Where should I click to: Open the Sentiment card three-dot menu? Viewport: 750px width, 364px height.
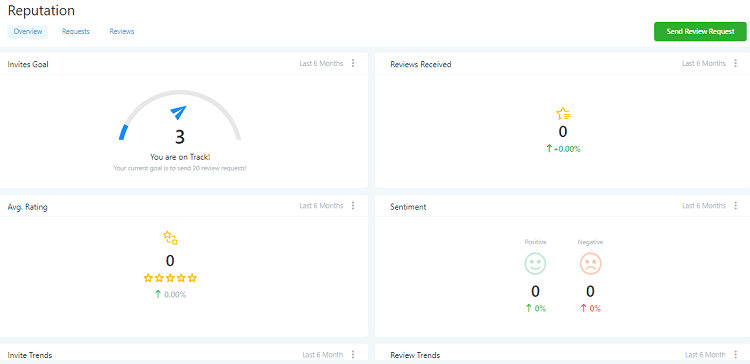point(736,206)
